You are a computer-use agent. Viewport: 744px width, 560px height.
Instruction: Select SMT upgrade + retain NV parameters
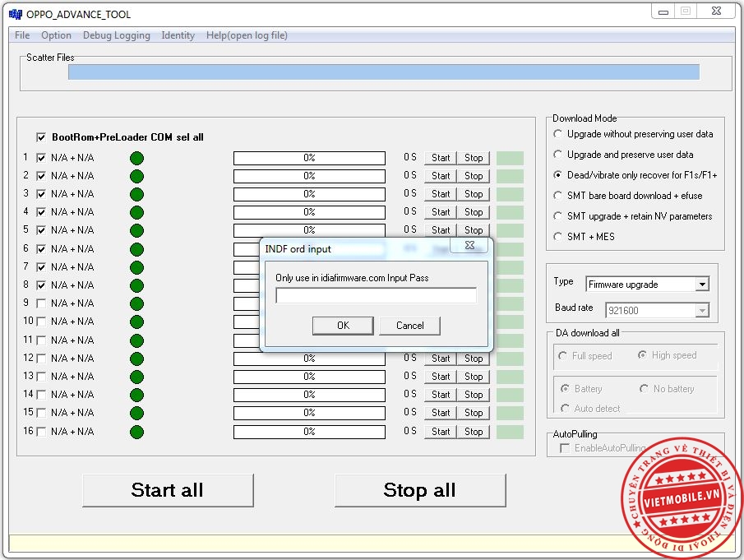click(558, 216)
